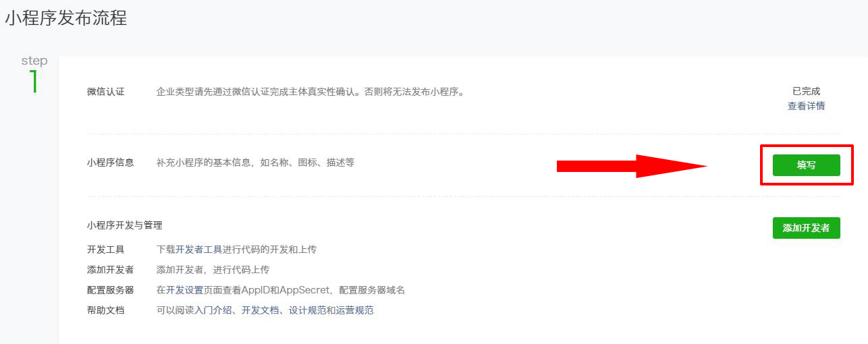Go to the 开发设置 page link
868x344 pixels.
pyautogui.click(x=184, y=290)
